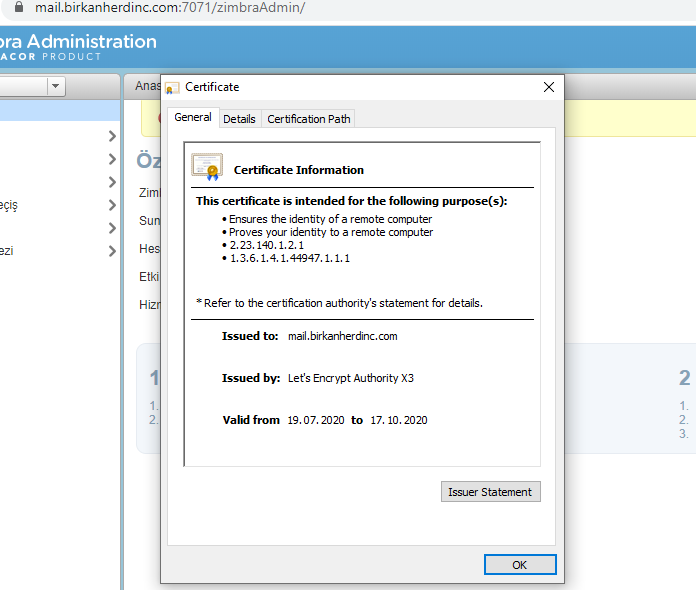Open the dropdown arrow in the left sidebar
Screen dimensions: 696x590
55,86
